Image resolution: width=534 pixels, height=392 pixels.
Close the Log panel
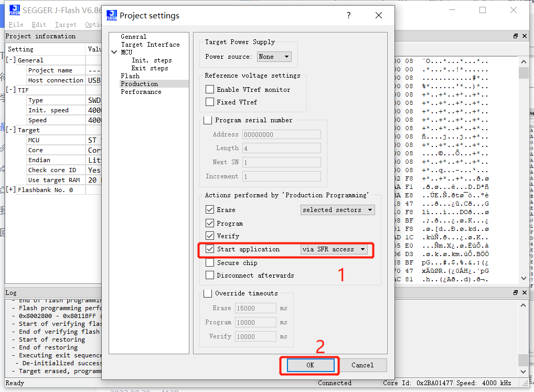(x=525, y=292)
